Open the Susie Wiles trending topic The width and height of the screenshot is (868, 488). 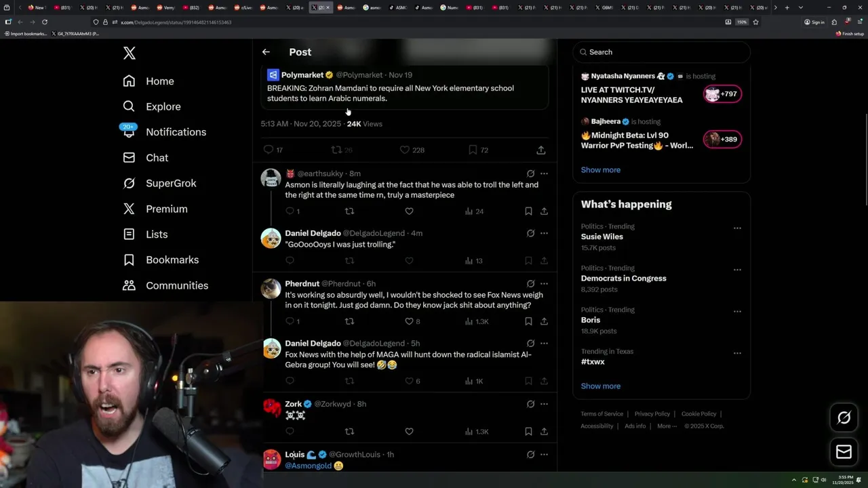click(x=601, y=237)
